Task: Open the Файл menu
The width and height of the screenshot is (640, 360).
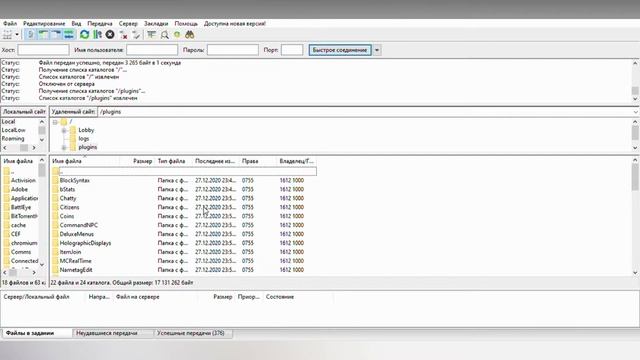Action: (10, 24)
